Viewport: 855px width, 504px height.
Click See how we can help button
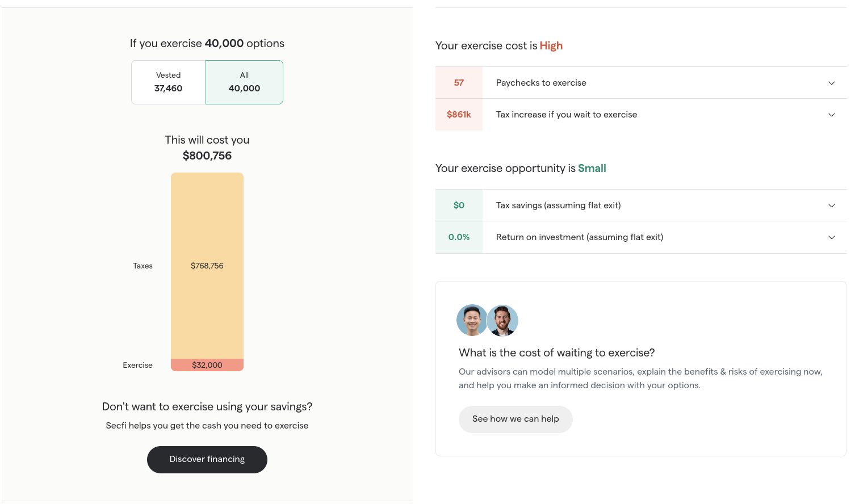pos(515,419)
